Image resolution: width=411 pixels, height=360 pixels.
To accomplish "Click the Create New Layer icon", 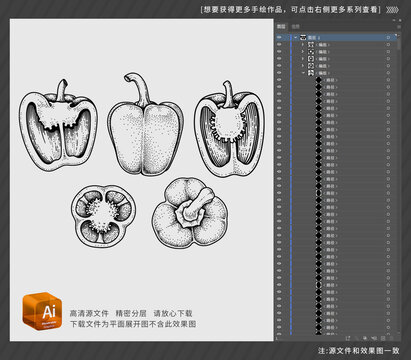I will pyautogui.click(x=383, y=338).
